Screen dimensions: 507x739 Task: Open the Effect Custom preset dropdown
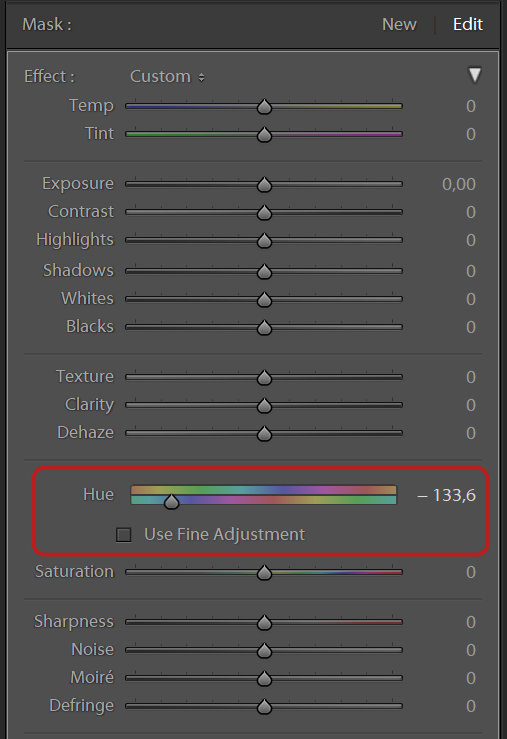point(167,76)
